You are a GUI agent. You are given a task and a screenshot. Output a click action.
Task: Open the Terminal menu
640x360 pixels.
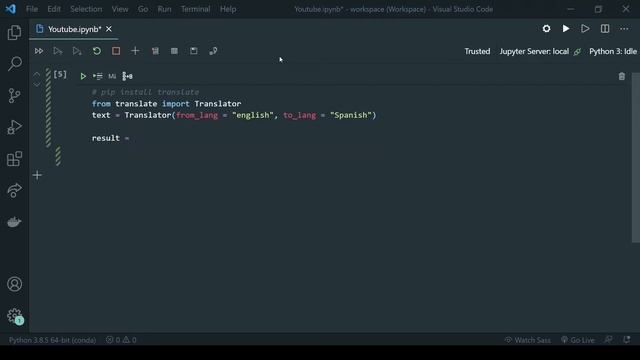coord(196,9)
